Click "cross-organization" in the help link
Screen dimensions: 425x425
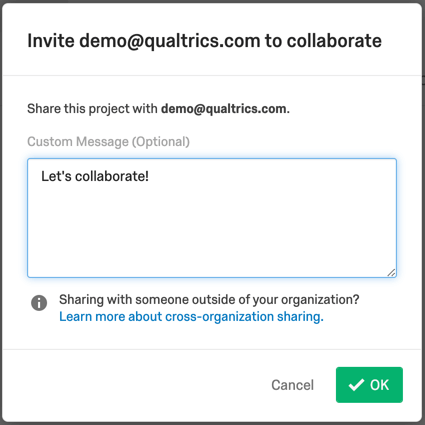[219, 316]
